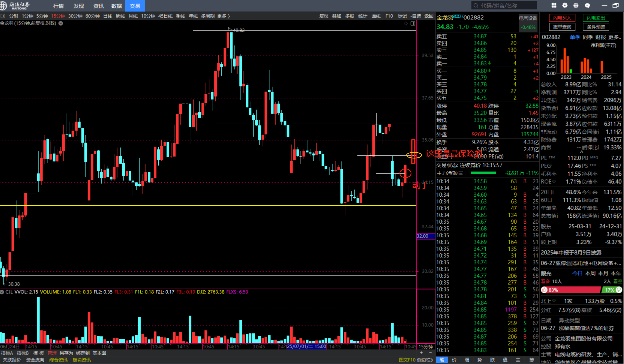The height and width of the screenshot is (364, 624).
Task: Click 条件预警 conditional alert button
Action: click(x=596, y=27)
